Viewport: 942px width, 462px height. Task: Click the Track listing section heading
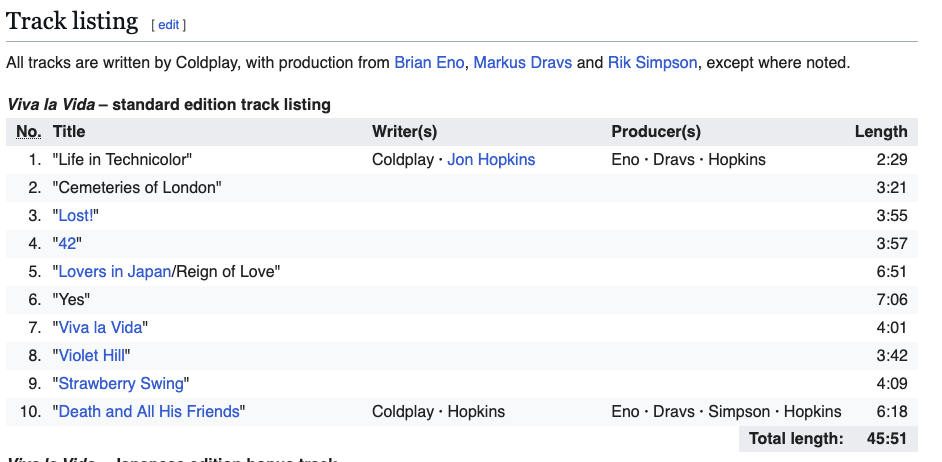point(72,22)
